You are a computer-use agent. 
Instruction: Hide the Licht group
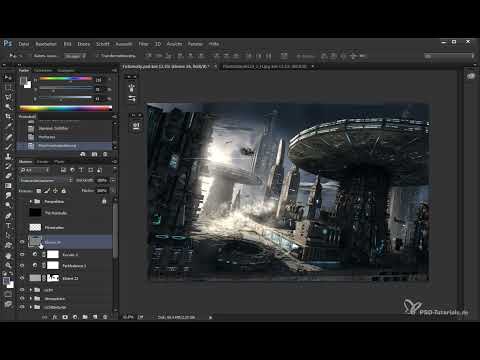pos(22,290)
